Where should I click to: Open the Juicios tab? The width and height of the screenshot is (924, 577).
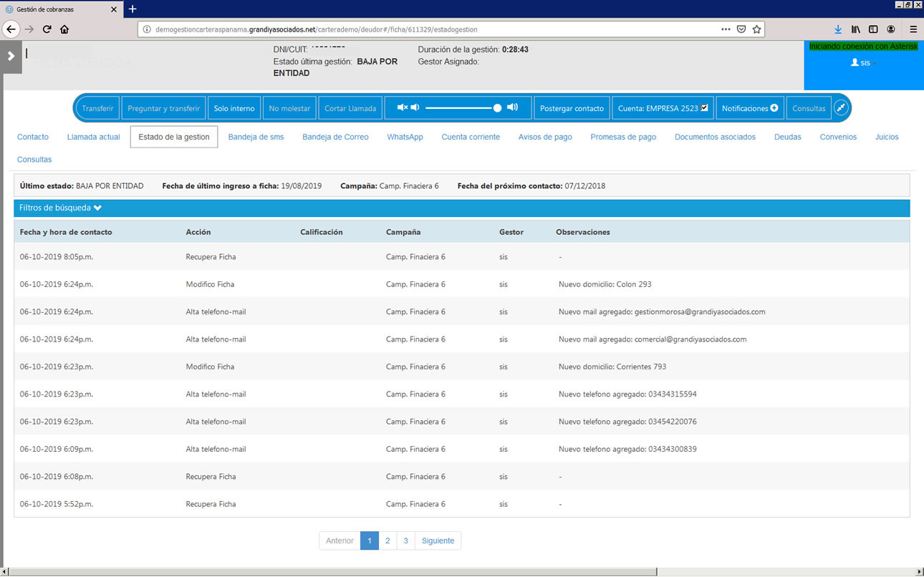(x=887, y=137)
